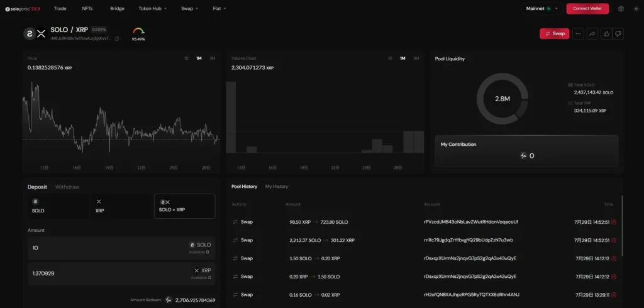Click the Total XRP legend swatch
This screenshot has width=644, height=308.
[x=570, y=103]
